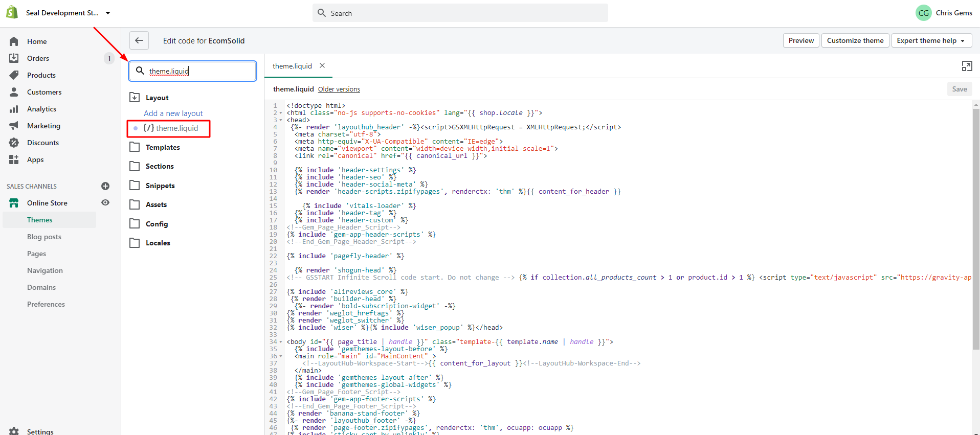Open Blog posts
This screenshot has width=980, height=435.
(44, 237)
